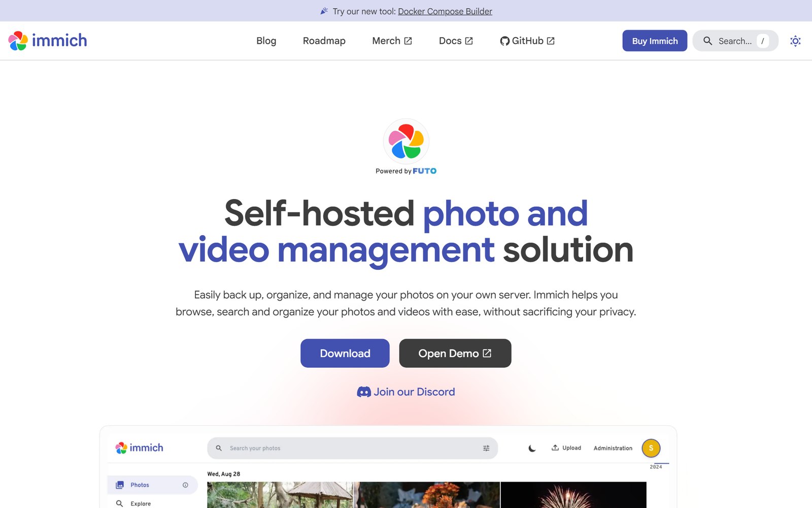Click the Photos sidebar icon in preview
The height and width of the screenshot is (508, 812).
(120, 485)
